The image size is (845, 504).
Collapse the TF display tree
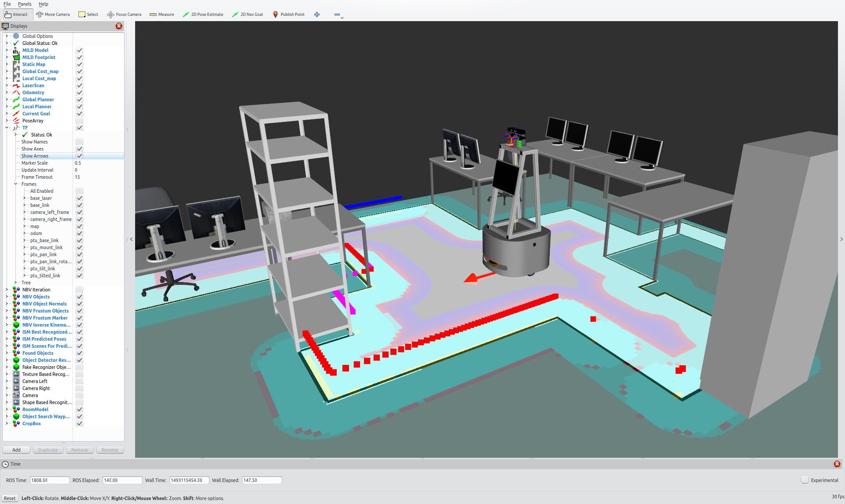(7, 128)
